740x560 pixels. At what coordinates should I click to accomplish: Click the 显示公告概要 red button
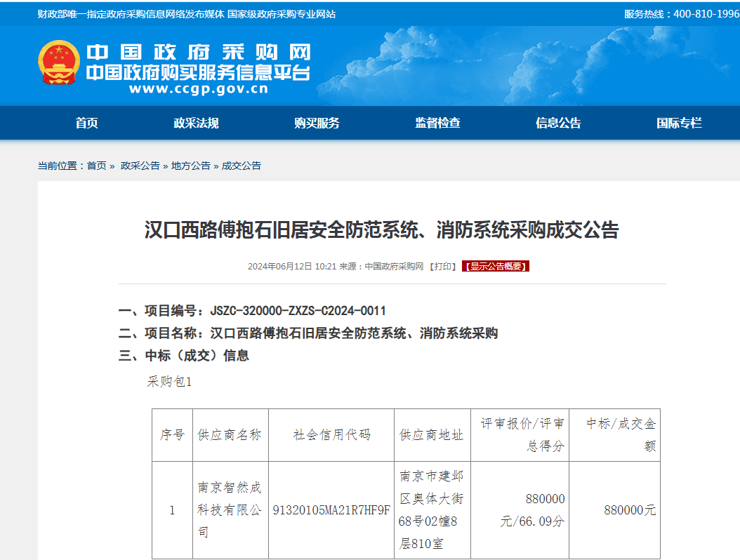coord(497,267)
